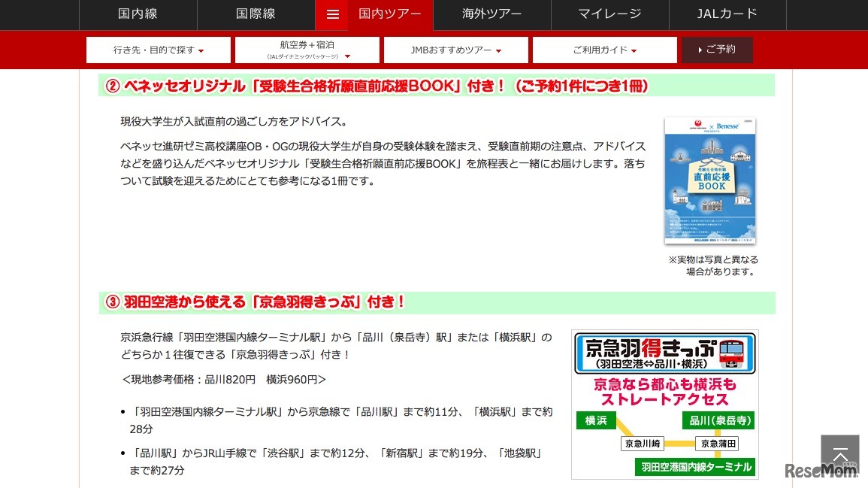The image size is (868, 488).
Task: Select the マイレージ menu item
Action: 609,14
